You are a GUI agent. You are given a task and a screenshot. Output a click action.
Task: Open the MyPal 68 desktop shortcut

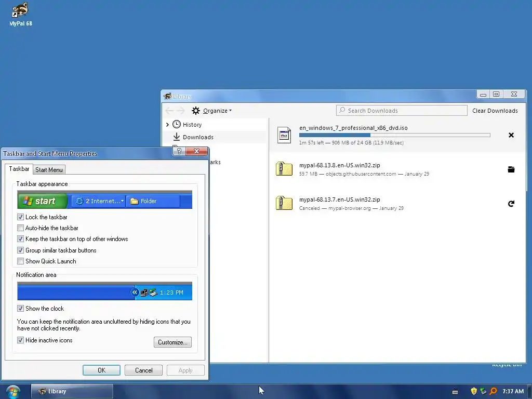click(x=20, y=14)
